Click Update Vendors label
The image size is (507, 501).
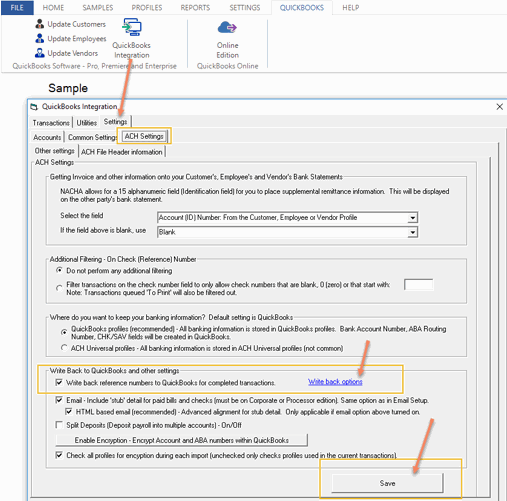(x=73, y=53)
